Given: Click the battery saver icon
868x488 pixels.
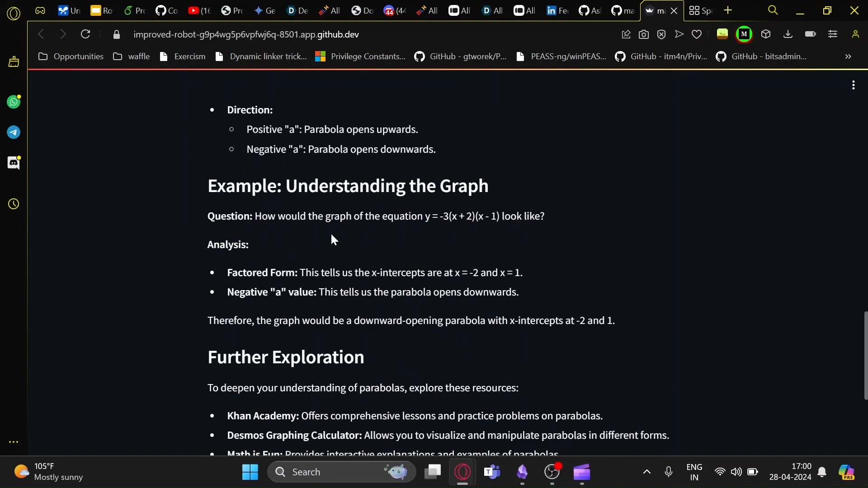Looking at the screenshot, I should pyautogui.click(x=810, y=34).
